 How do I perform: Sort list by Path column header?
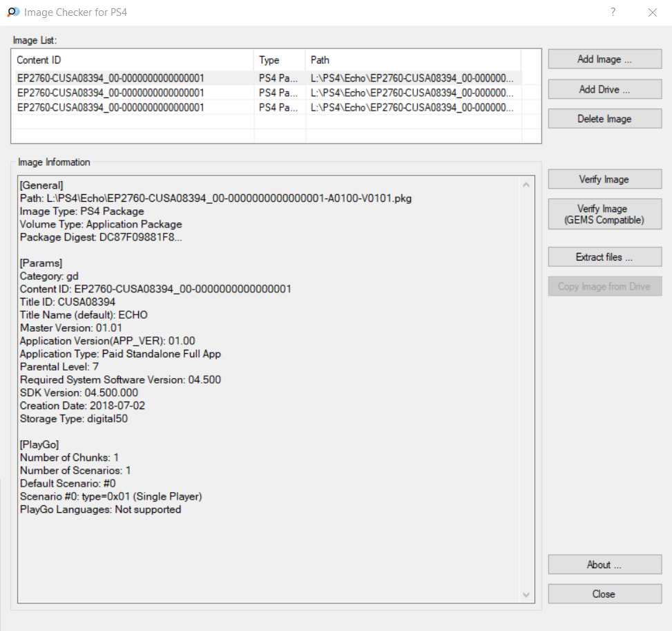[413, 60]
